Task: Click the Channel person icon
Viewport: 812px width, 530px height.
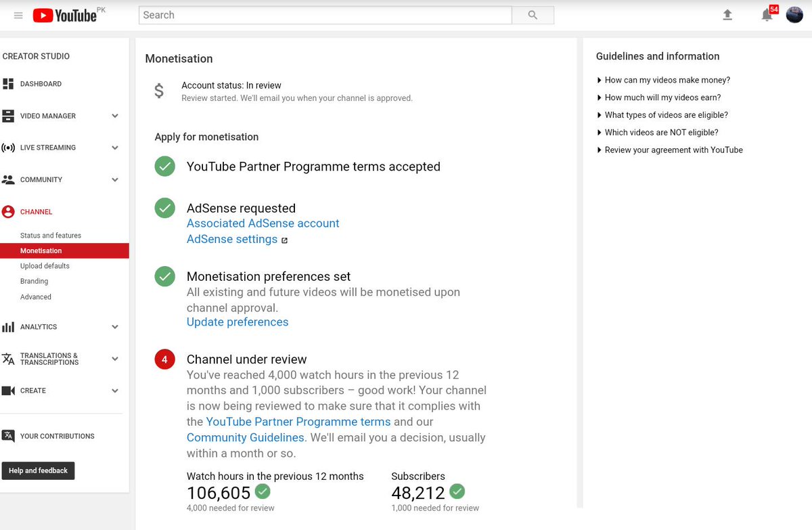Action: (8, 212)
